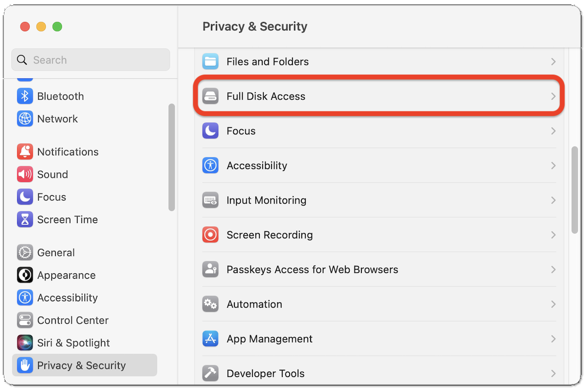Click the Notifications icon
The width and height of the screenshot is (588, 392).
25,151
